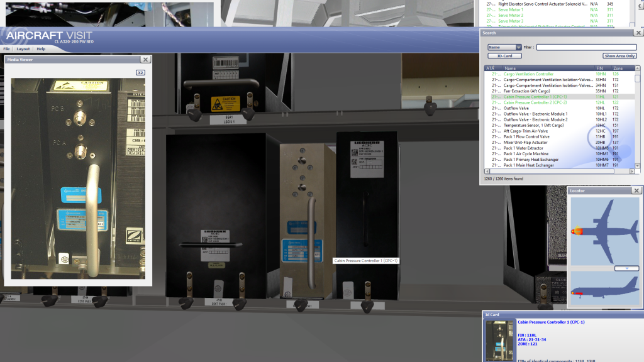644x362 pixels.
Task: Click the 'ATA : 21-31-34' text in Id Card
Action: (532, 340)
